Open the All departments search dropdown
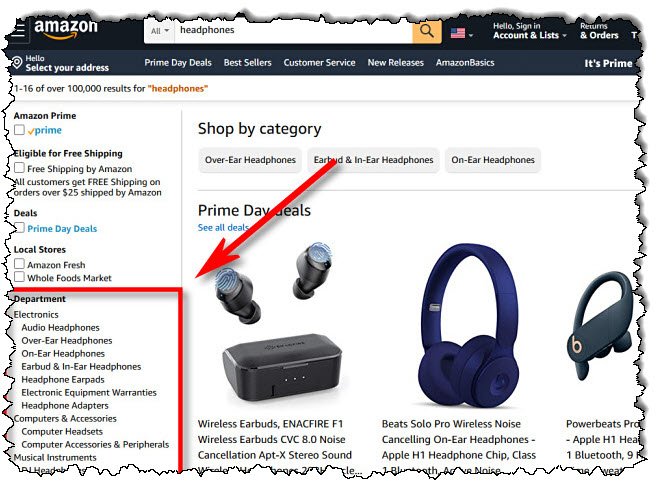The width and height of the screenshot is (660, 481). 160,31
